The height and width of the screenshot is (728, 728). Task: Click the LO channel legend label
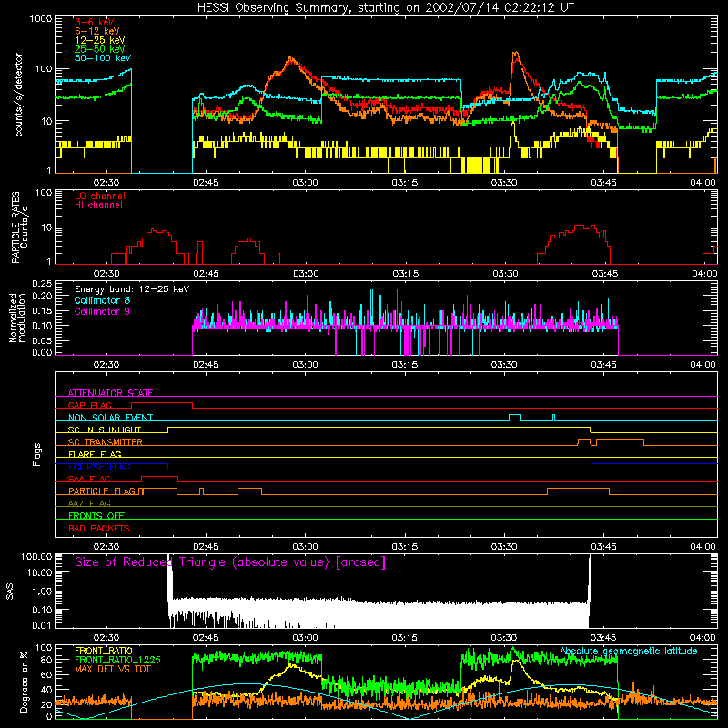100,196
